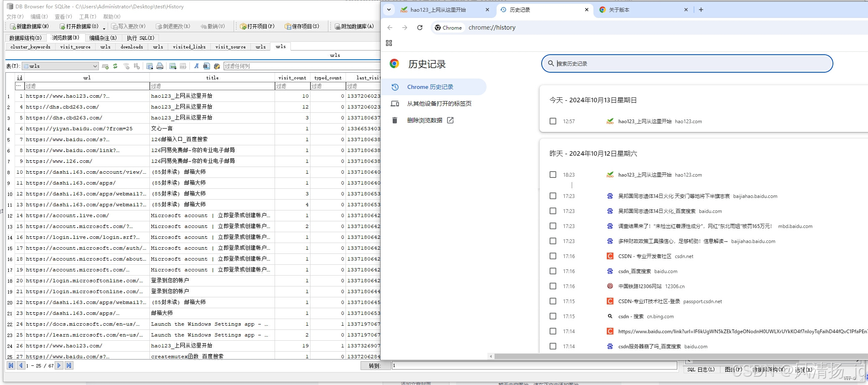Click the Chrome apps grid icon
The image size is (868, 385).
(x=389, y=43)
